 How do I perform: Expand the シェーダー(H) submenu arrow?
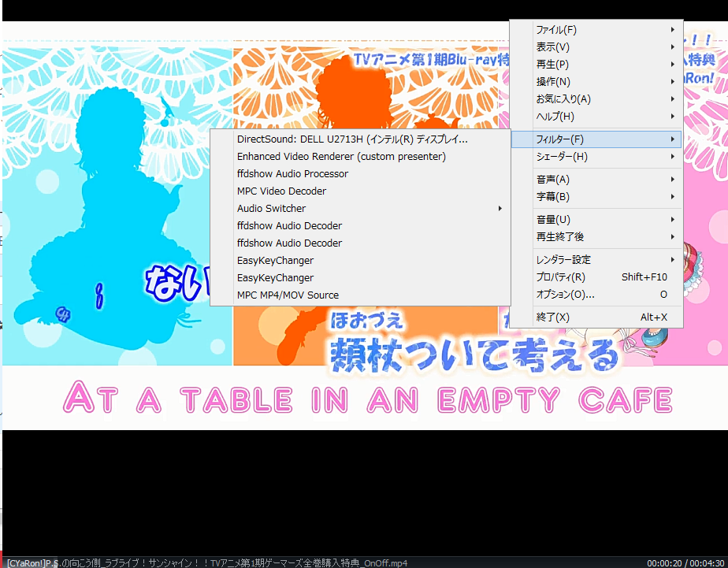coord(673,157)
